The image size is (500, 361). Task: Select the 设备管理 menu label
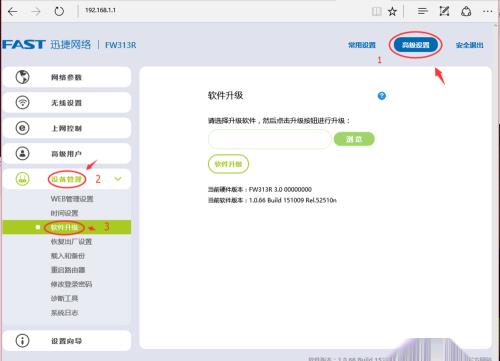point(67,179)
